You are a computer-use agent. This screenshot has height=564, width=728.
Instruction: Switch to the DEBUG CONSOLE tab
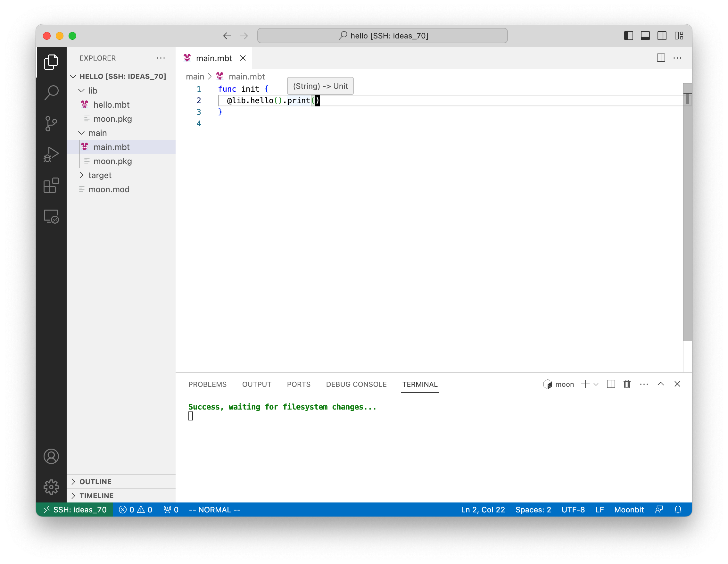point(356,384)
